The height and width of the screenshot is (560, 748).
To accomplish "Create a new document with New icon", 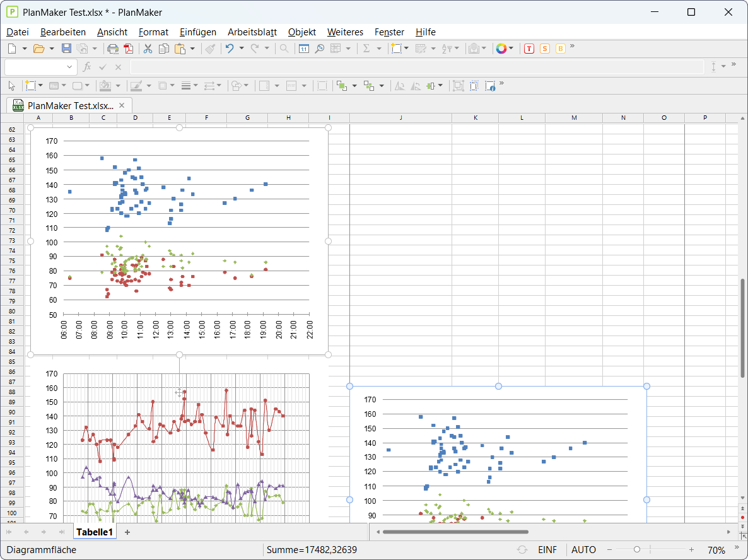I will pos(13,49).
